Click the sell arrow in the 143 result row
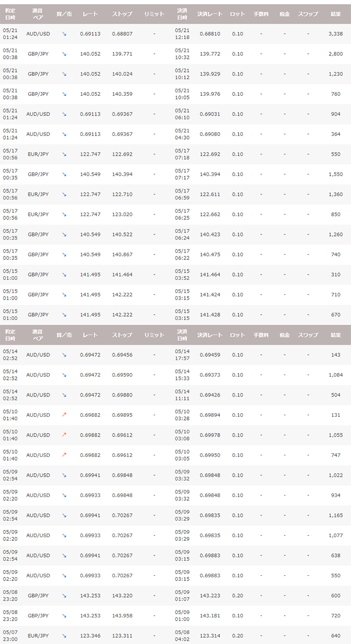The image size is (351, 644). (x=64, y=355)
